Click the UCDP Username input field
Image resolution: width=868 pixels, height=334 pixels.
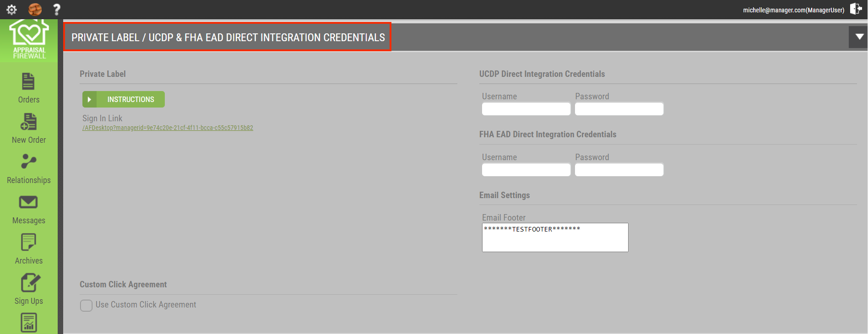click(526, 109)
